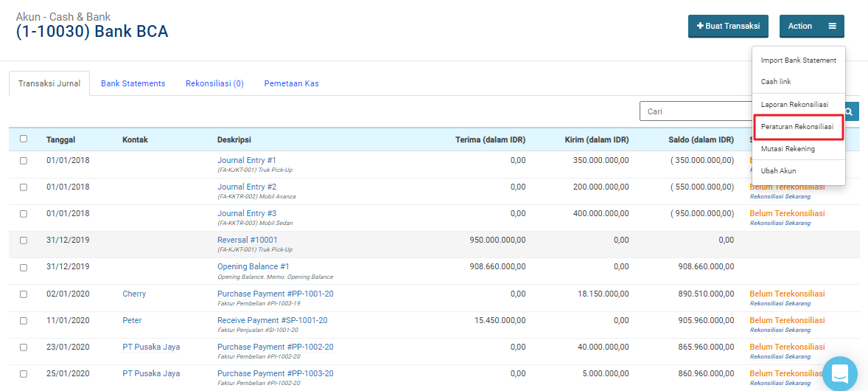Switch to Transaksi Jurnal tab
This screenshot has height=391, width=868.
click(49, 84)
